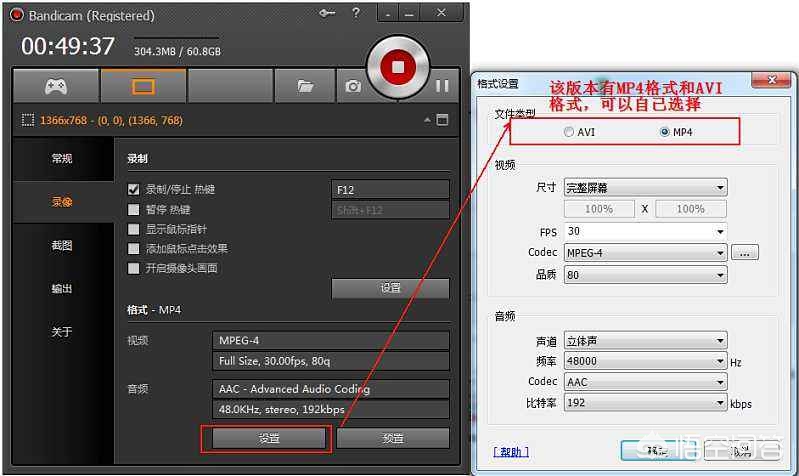Open the FPS 30 dropdown
Screen dimensions: 799x476
point(646,231)
